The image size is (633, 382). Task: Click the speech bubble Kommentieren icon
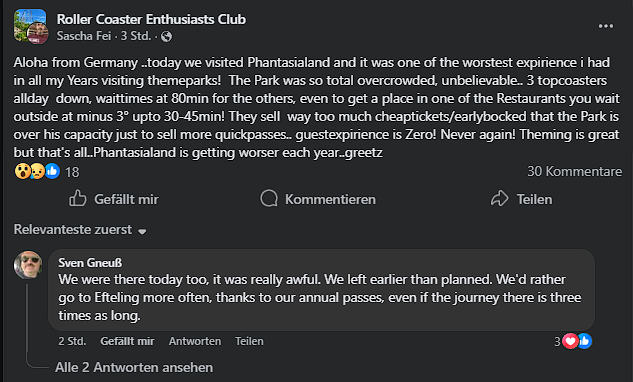click(x=269, y=199)
